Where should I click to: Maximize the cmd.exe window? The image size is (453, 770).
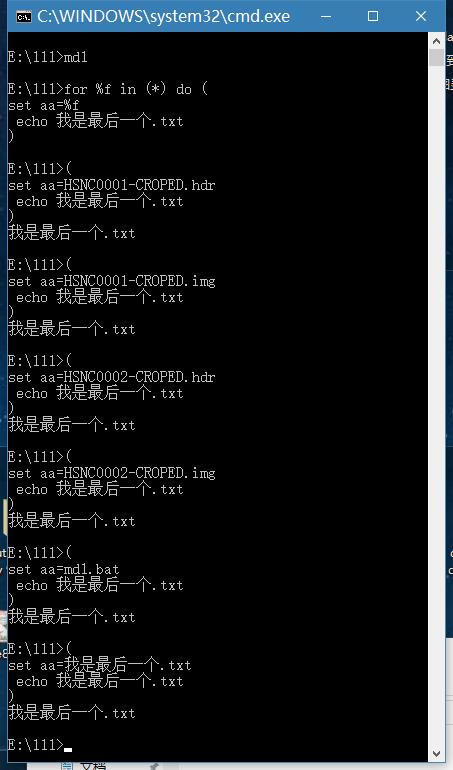click(x=373, y=16)
